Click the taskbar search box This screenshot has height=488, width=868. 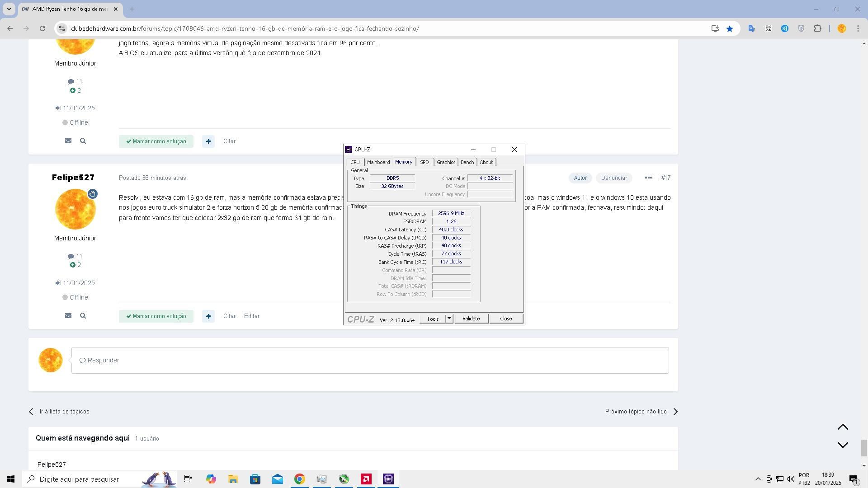coord(99,479)
